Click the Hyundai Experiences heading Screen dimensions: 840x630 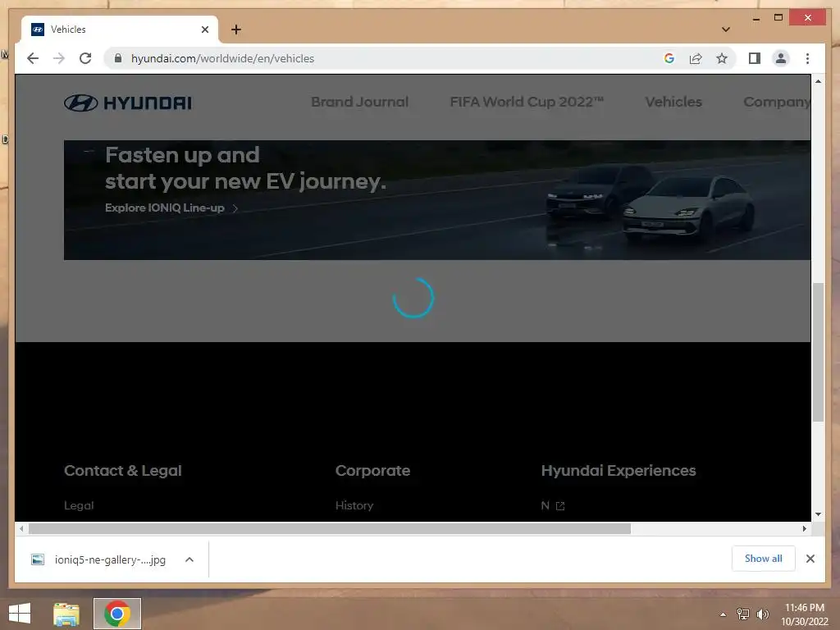[x=619, y=470]
